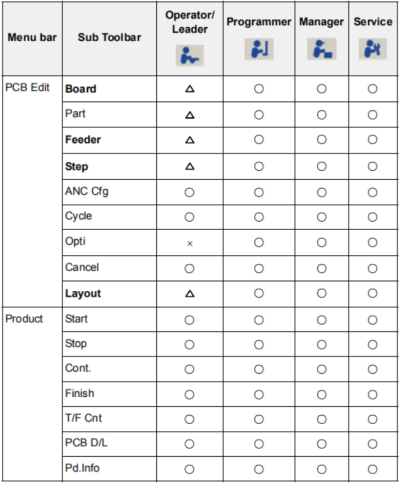Click the Service user level icon

pyautogui.click(x=373, y=49)
